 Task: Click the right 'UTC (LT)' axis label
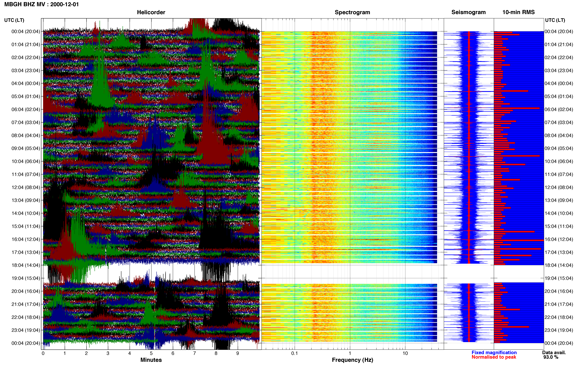pyautogui.click(x=555, y=20)
